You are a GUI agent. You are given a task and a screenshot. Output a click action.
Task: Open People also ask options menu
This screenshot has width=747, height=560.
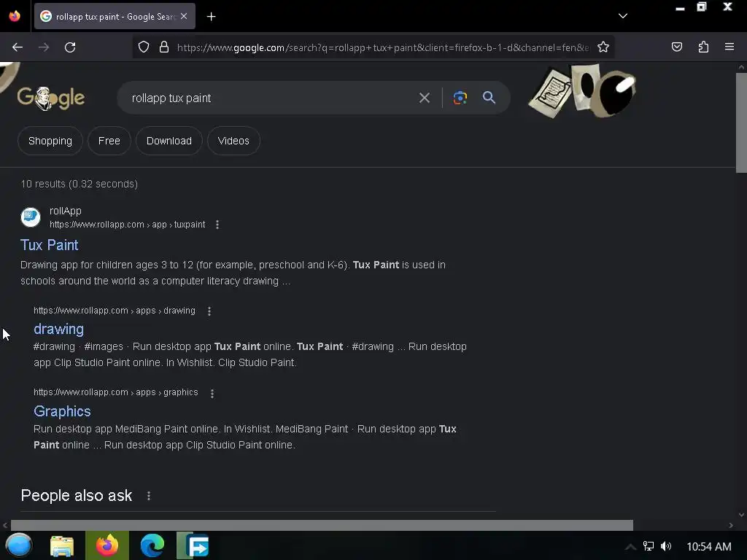(x=149, y=496)
